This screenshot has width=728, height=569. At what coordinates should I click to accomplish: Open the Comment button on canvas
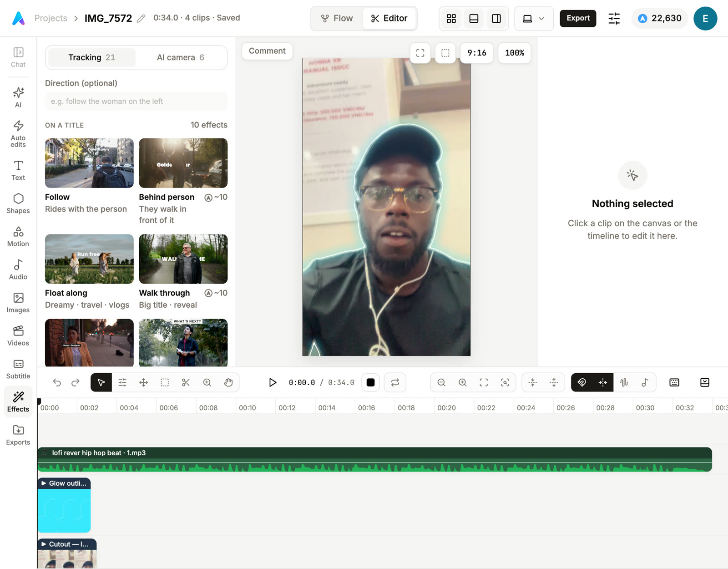click(x=267, y=51)
